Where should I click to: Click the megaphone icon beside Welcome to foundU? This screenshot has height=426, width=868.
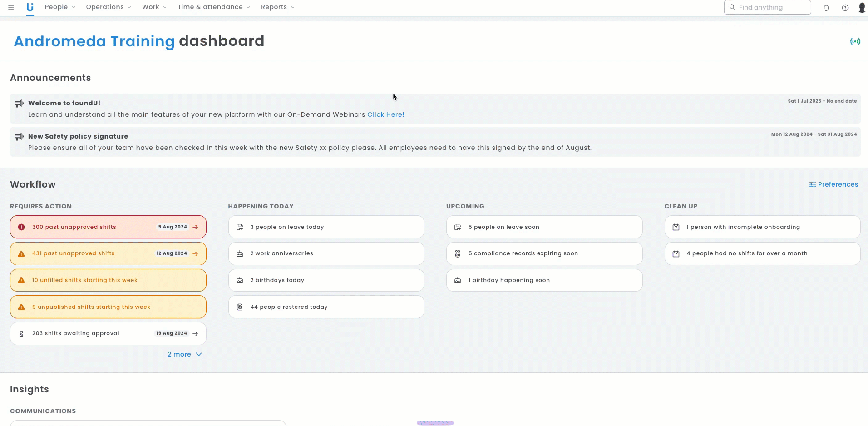tap(19, 104)
